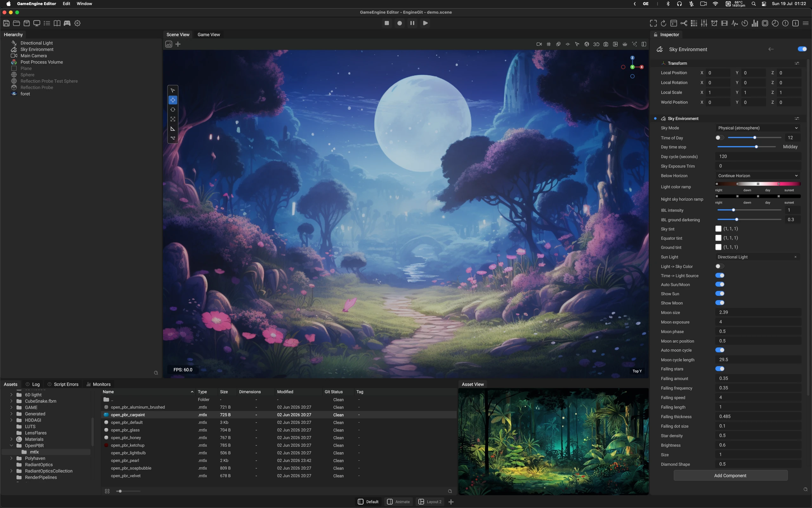Open the Below Horizon dropdown
Screen dimensions: 812x508
click(x=758, y=176)
